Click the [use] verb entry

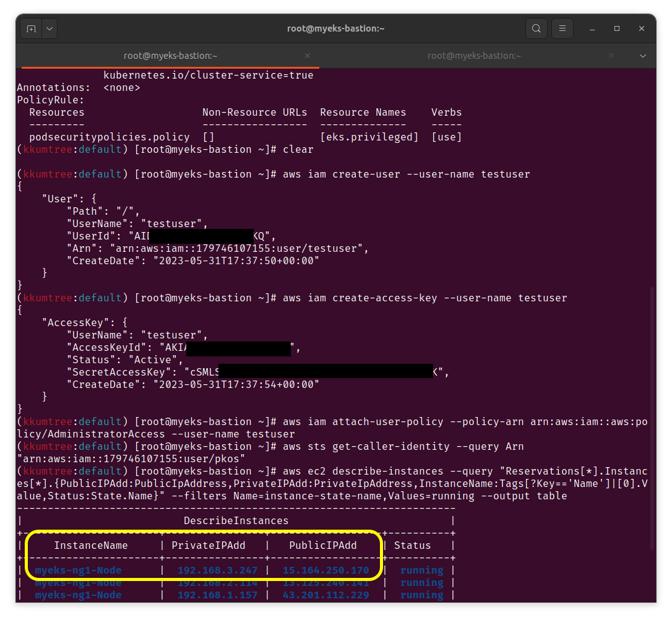tap(447, 137)
